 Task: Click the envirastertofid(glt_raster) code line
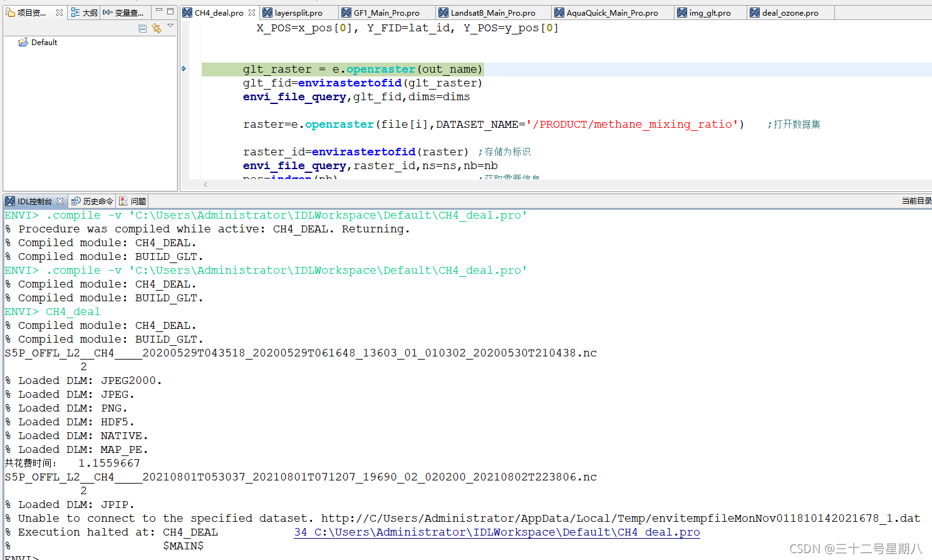pos(363,83)
